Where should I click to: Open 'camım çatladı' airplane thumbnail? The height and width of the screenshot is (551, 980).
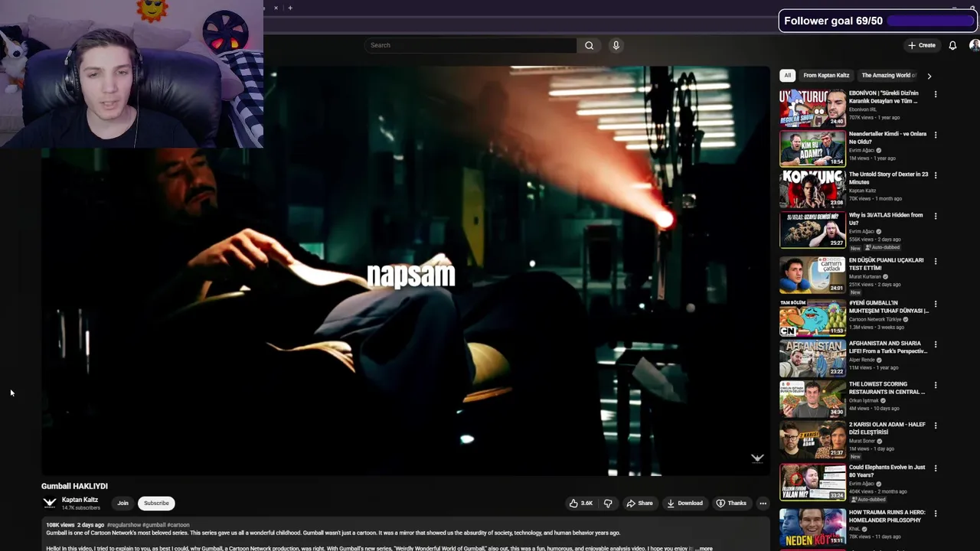click(812, 275)
